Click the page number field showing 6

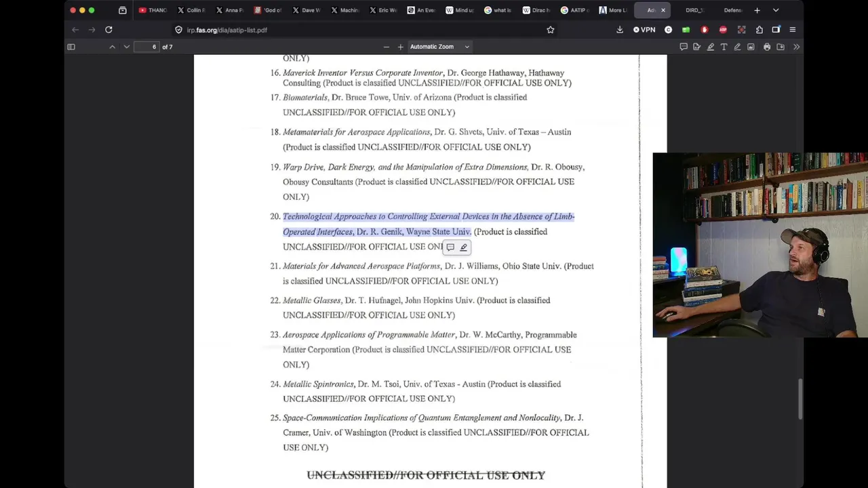click(x=146, y=47)
